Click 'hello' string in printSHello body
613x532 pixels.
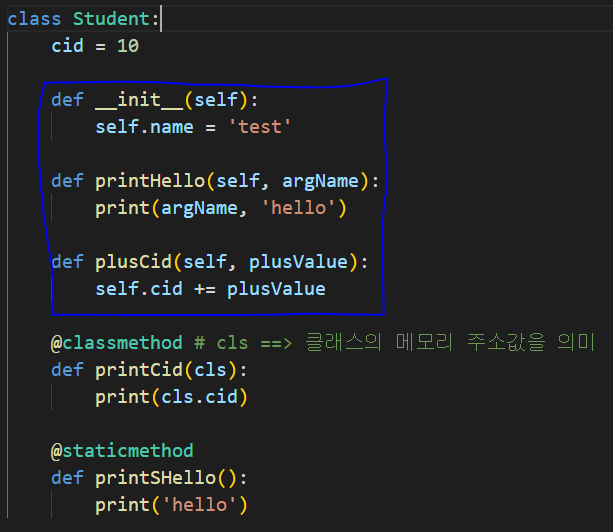pyautogui.click(x=199, y=505)
